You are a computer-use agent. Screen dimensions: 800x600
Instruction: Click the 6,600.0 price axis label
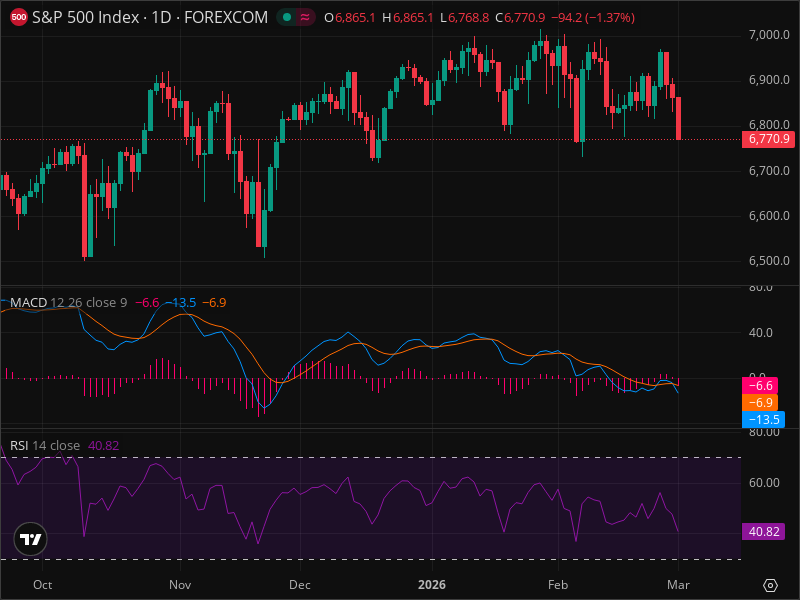tap(769, 216)
